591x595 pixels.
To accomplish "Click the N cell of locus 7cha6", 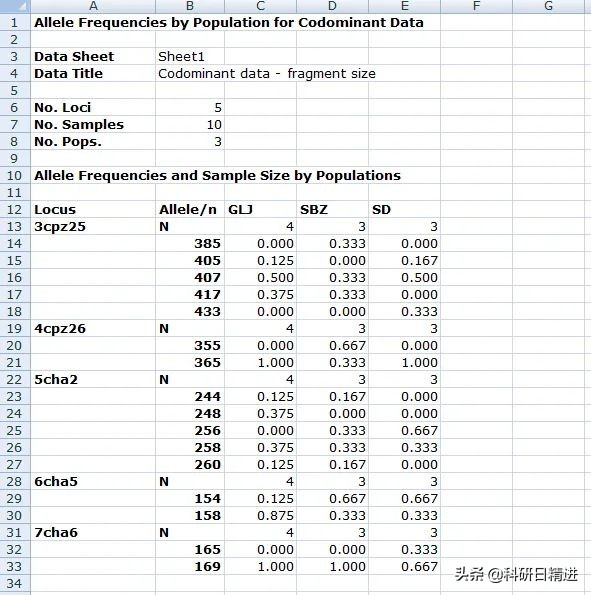I will click(190, 532).
